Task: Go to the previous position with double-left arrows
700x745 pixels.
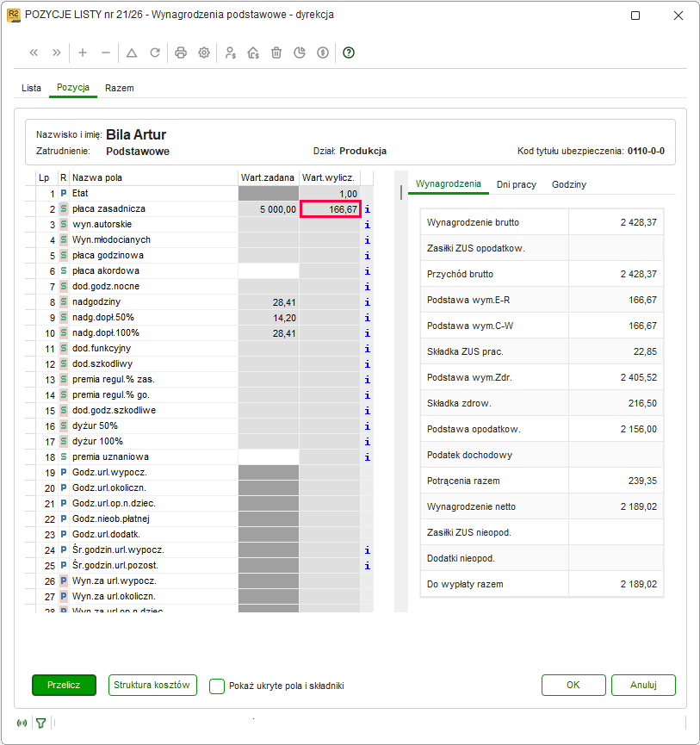Action: tap(34, 53)
